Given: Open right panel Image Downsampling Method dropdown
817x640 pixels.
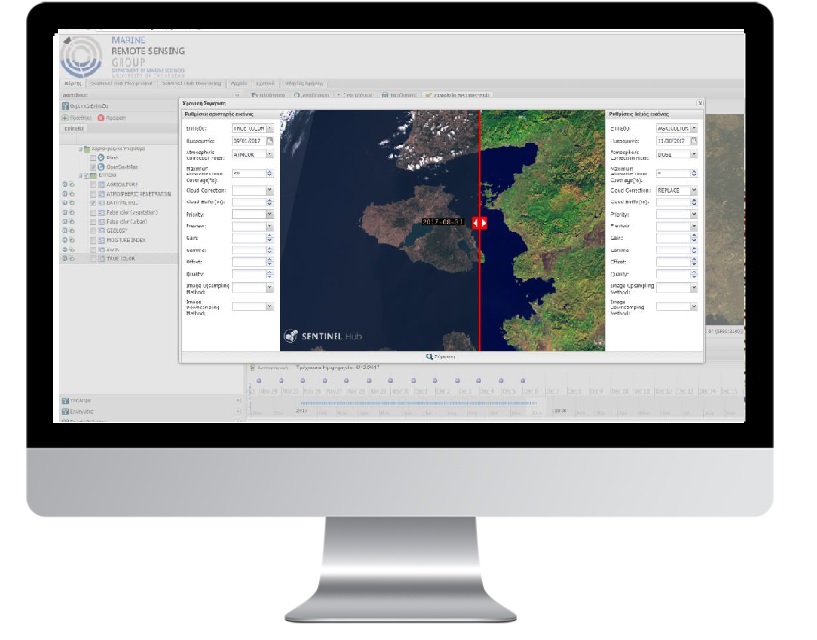Looking at the screenshot, I should pos(694,306).
